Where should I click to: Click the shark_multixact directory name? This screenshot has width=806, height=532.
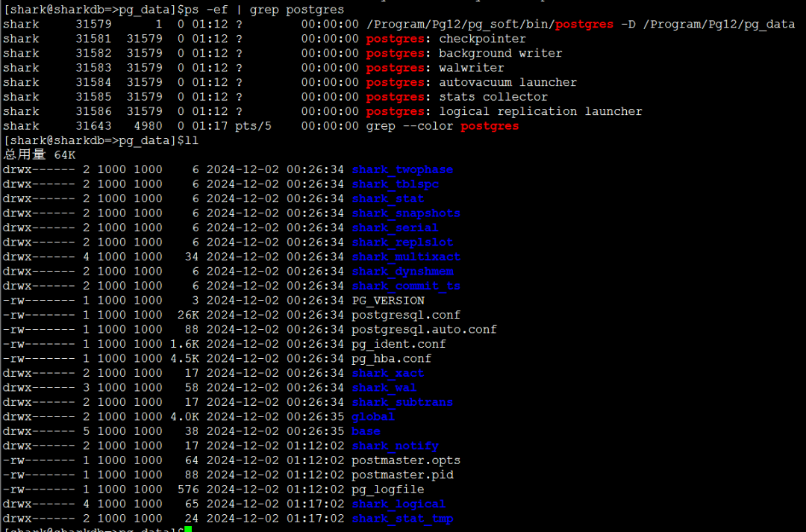point(405,257)
